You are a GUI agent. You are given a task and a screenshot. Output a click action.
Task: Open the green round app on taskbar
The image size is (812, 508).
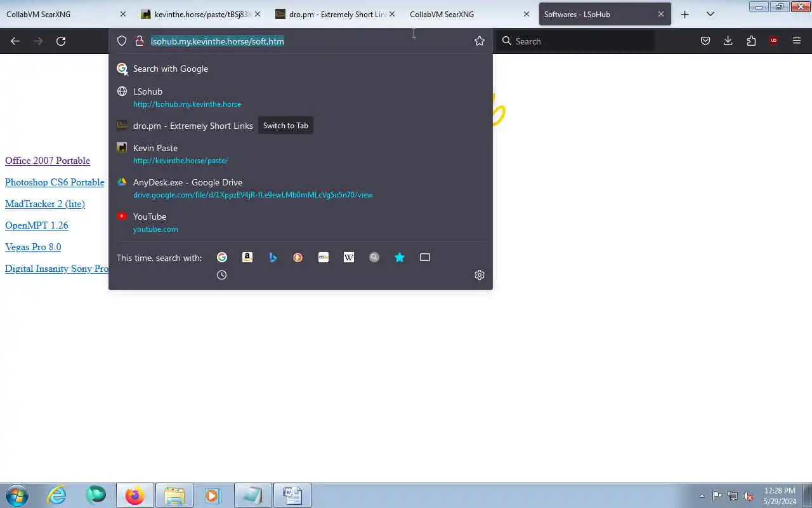[x=96, y=495]
